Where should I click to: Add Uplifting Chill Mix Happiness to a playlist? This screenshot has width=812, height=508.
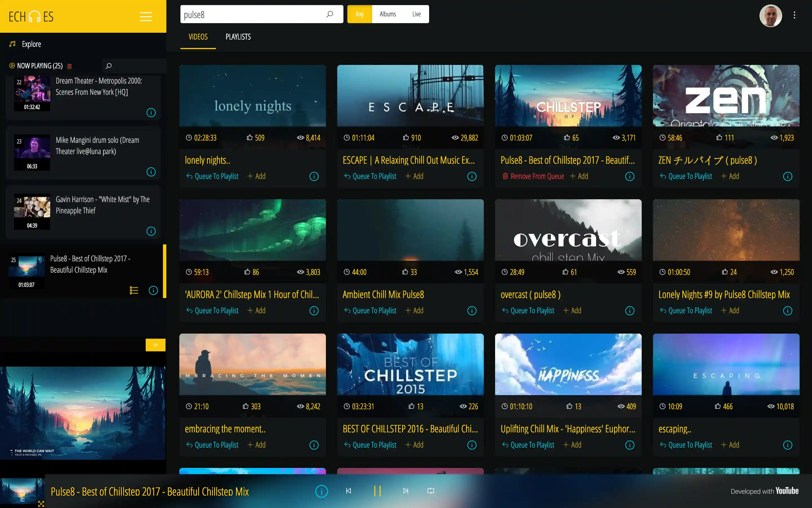[572, 445]
